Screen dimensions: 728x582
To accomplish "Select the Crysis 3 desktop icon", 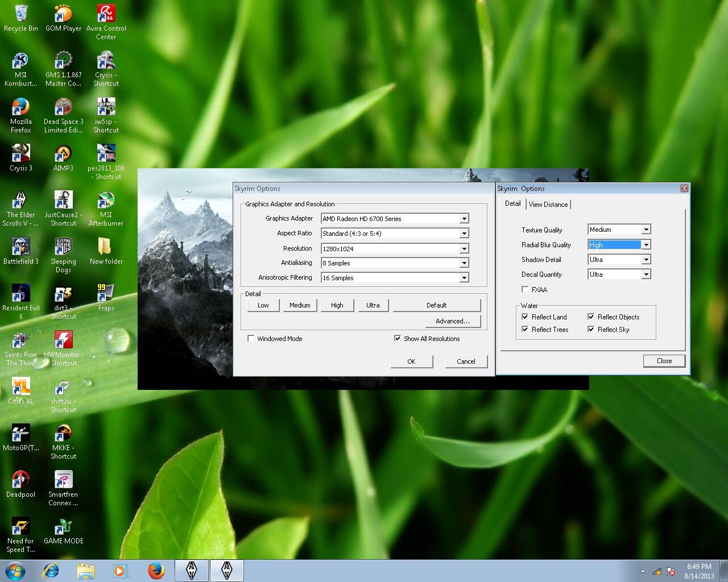I will point(20,158).
